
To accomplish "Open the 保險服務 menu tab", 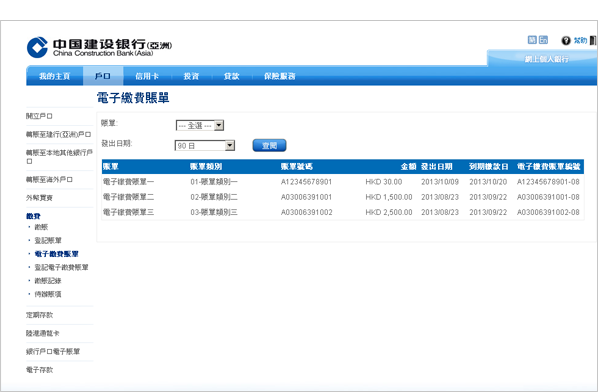I will (280, 76).
